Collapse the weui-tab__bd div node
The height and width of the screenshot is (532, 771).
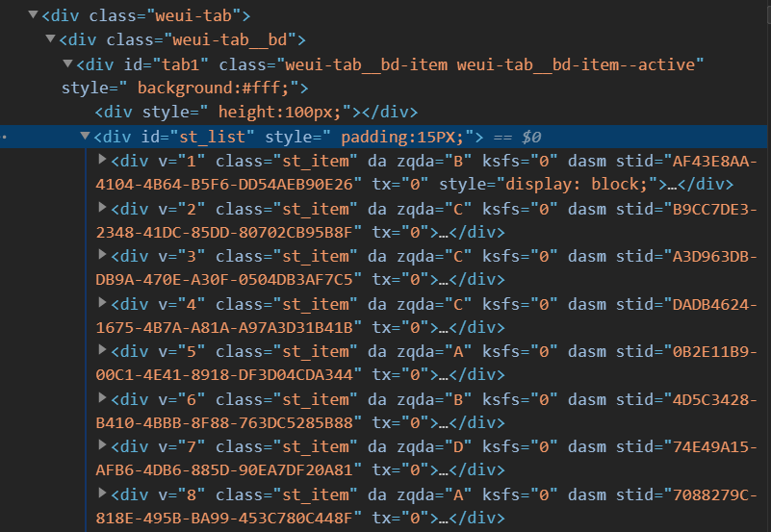click(50, 40)
